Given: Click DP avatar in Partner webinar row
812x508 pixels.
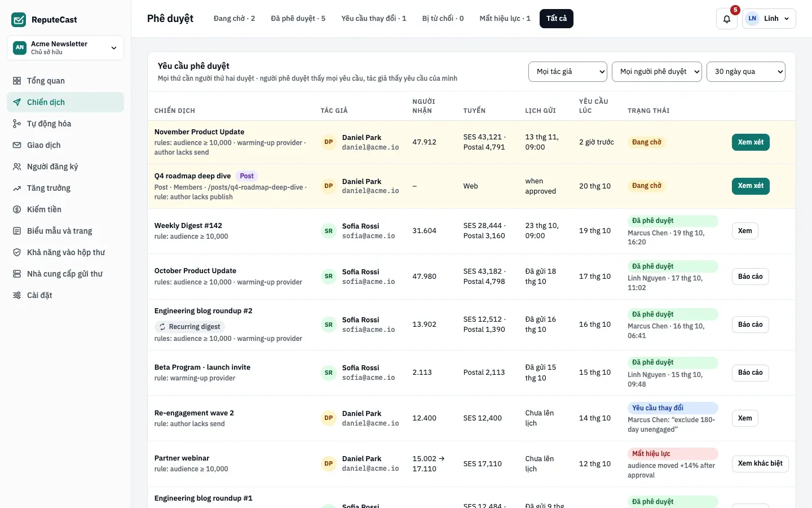Looking at the screenshot, I should (x=329, y=463).
